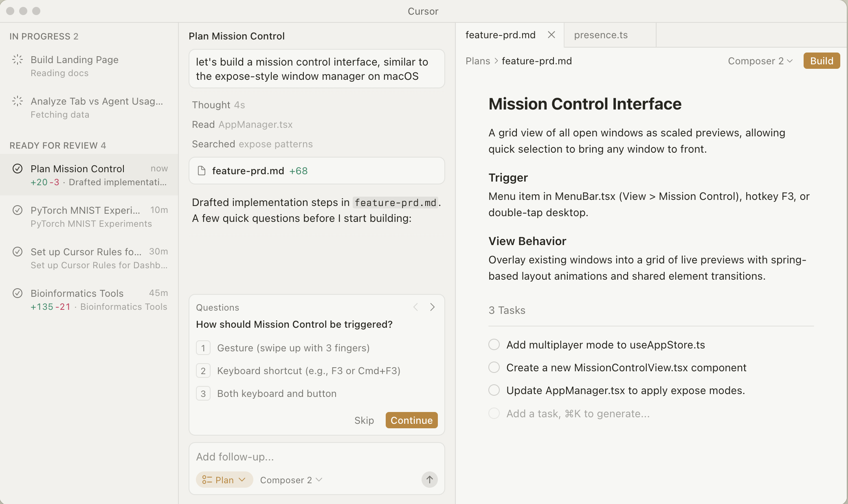
Task: Select the Plan Mission Control agent row
Action: pyautogui.click(x=89, y=175)
